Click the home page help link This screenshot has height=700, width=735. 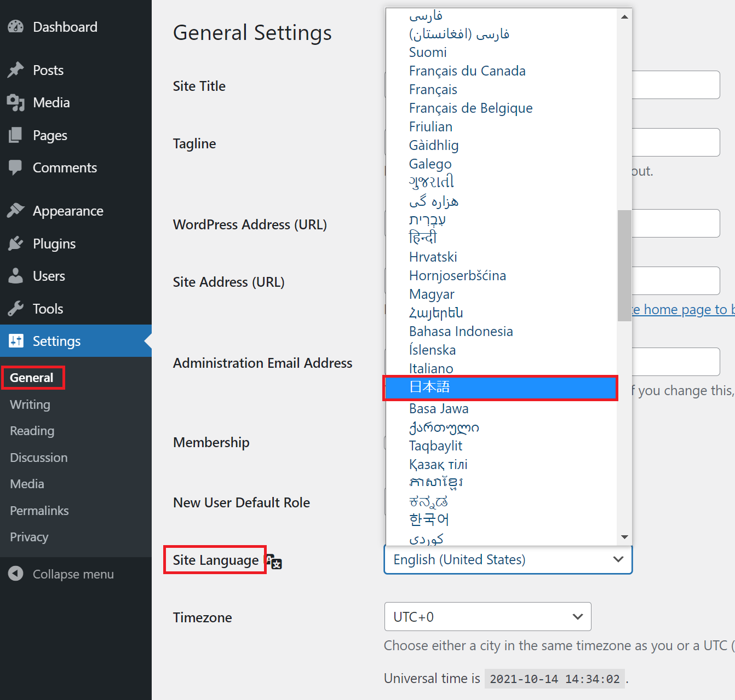[684, 310]
